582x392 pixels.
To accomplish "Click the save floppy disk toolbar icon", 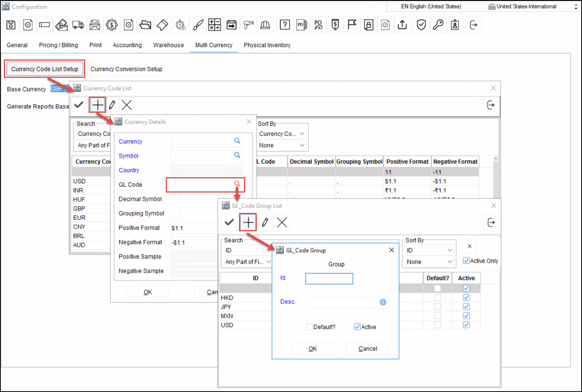I will (x=11, y=25).
